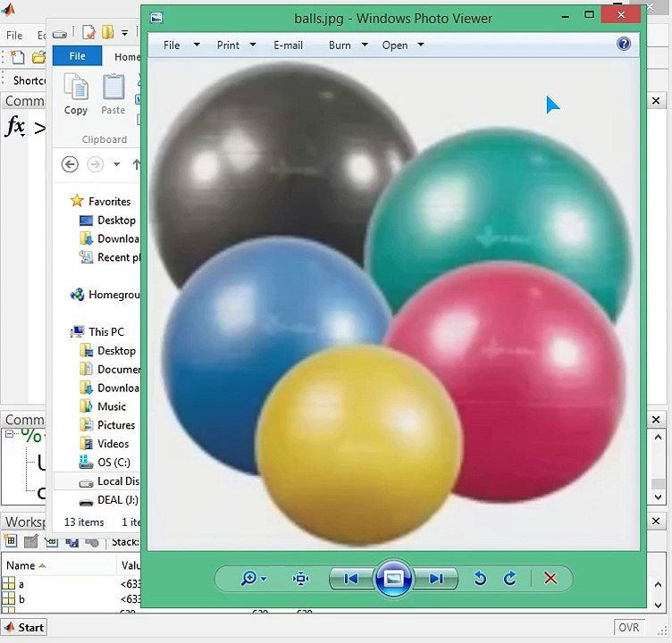
Task: Close the Command History panel
Action: [656, 420]
